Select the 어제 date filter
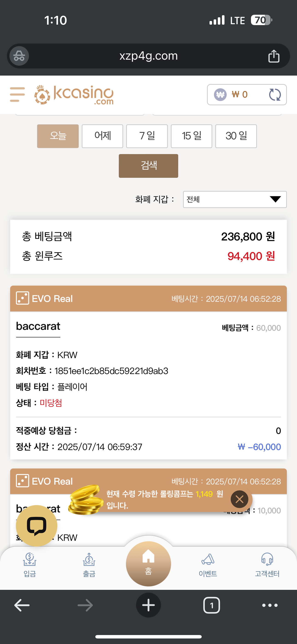Image resolution: width=297 pixels, height=644 pixels. (x=102, y=136)
